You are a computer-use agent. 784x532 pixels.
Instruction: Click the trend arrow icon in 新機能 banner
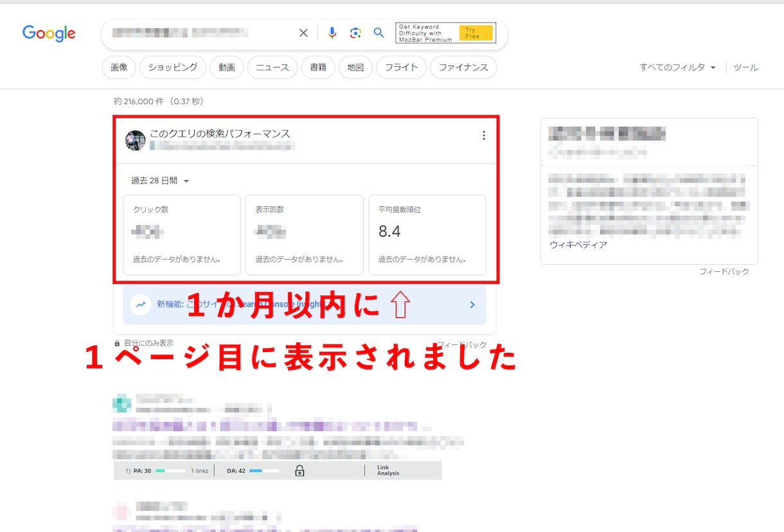(141, 305)
